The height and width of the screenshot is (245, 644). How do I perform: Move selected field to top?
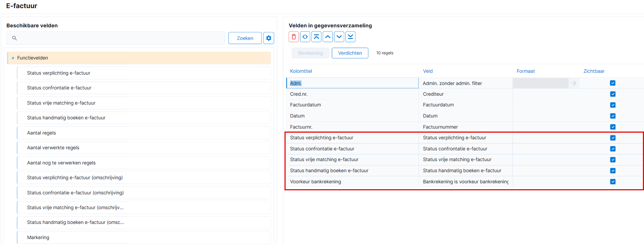click(317, 37)
